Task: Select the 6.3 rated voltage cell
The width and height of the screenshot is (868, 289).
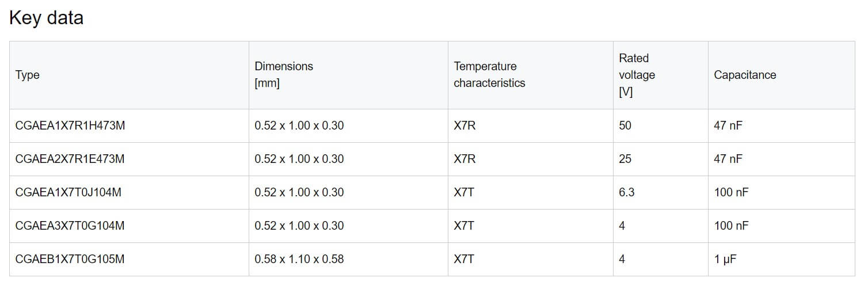Action: coord(627,192)
